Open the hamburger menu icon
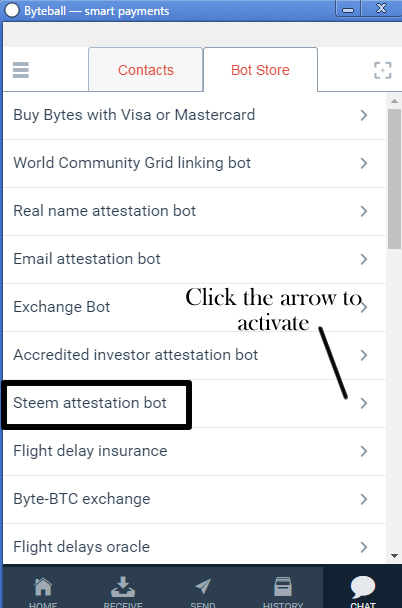 (x=21, y=70)
